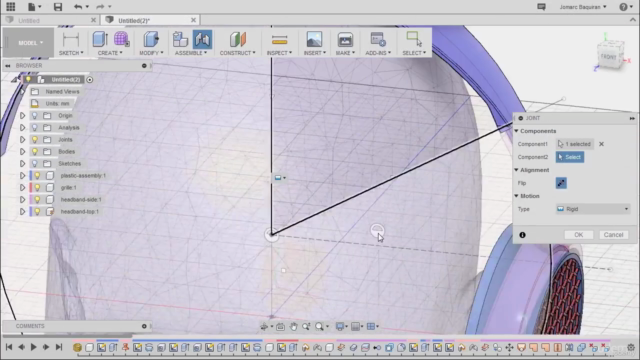This screenshot has height=360, width=640.
Task: Select the Insert image icon
Action: (x=314, y=40)
